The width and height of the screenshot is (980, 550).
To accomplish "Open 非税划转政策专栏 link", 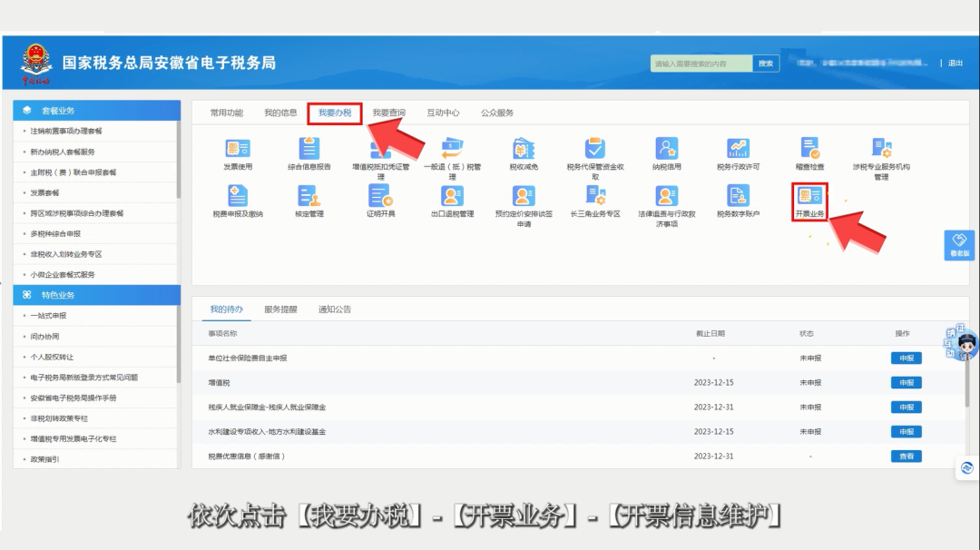I will pos(59,418).
